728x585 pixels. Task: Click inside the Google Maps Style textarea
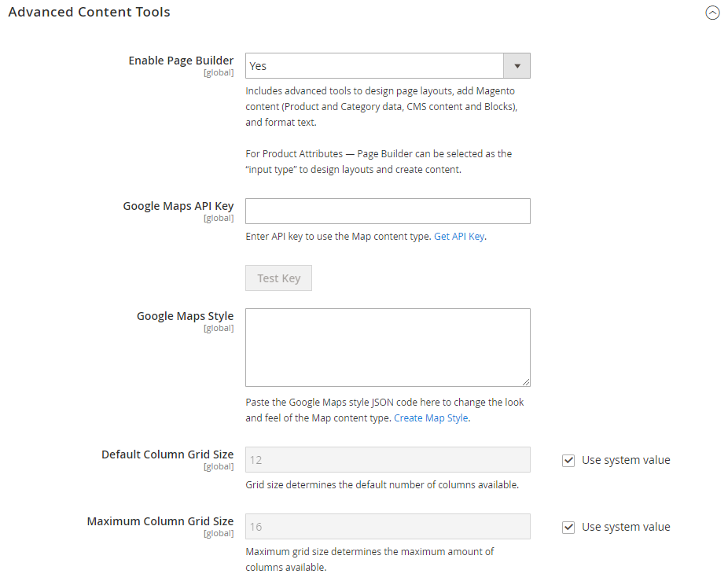click(x=388, y=348)
